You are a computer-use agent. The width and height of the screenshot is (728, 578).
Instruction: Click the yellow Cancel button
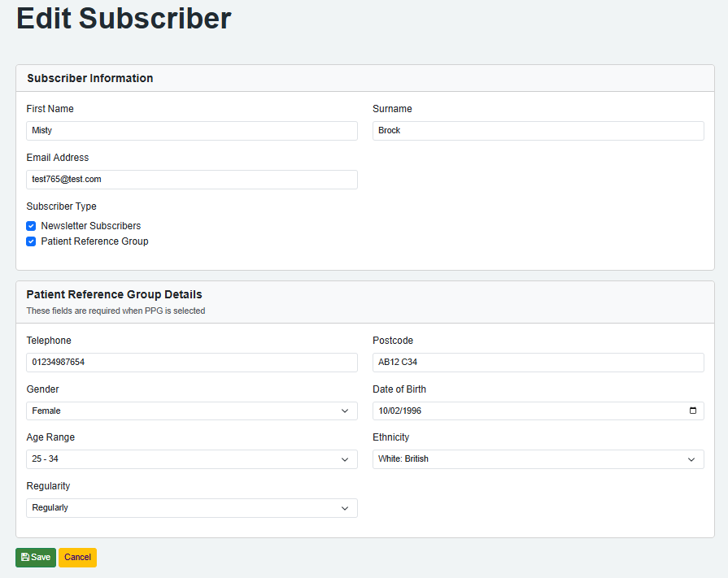(77, 558)
